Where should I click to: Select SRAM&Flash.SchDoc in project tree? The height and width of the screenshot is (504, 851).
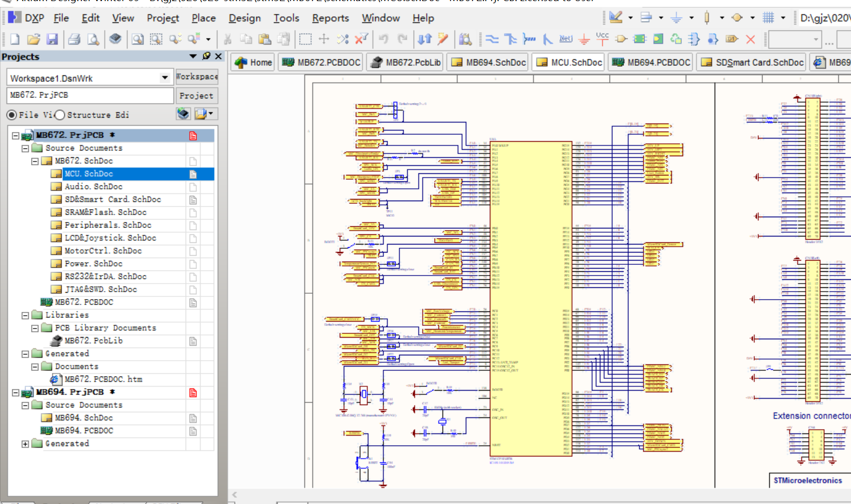(x=105, y=212)
